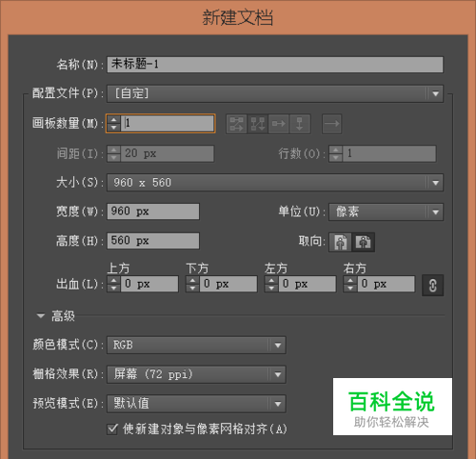Open the 单位 dropdown set to 像素
This screenshot has width=476, height=459.
pos(386,211)
